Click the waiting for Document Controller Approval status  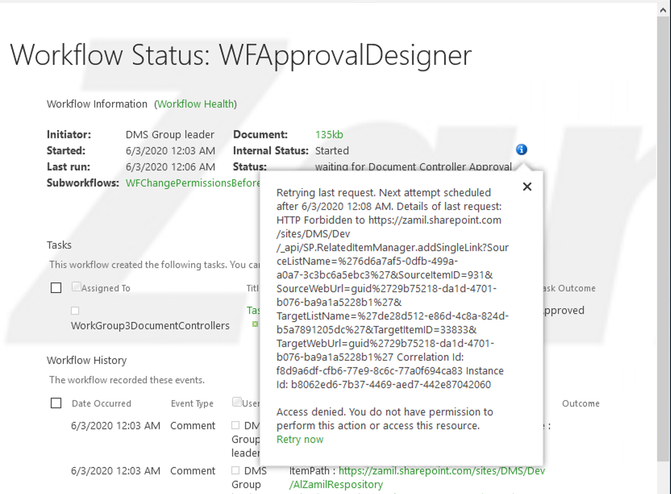(x=413, y=167)
